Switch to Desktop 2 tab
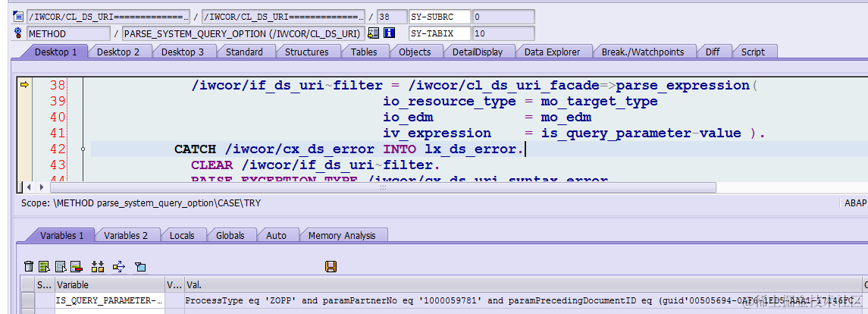Screen dimensions: 868x314 pyautogui.click(x=118, y=52)
